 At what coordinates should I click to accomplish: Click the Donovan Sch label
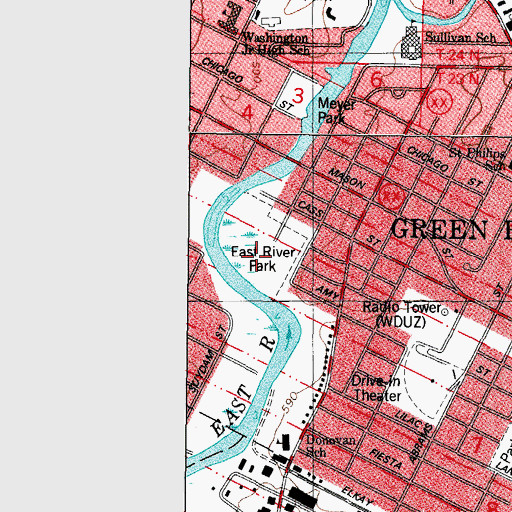pyautogui.click(x=331, y=446)
